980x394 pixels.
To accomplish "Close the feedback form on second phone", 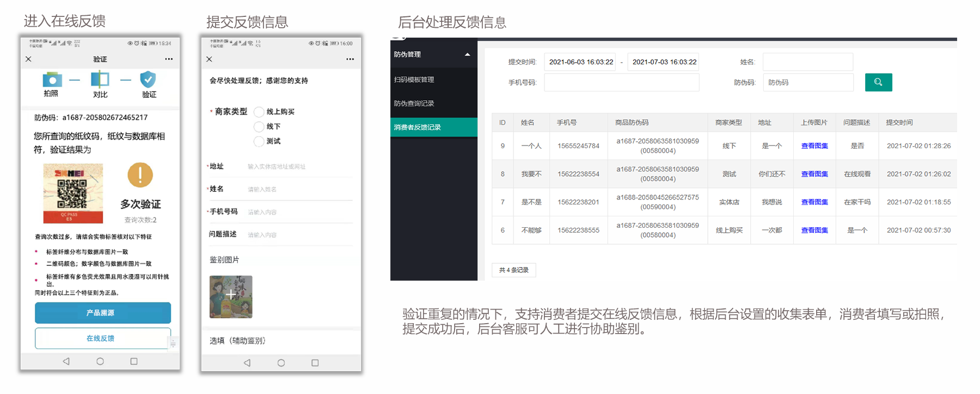I will coord(209,59).
